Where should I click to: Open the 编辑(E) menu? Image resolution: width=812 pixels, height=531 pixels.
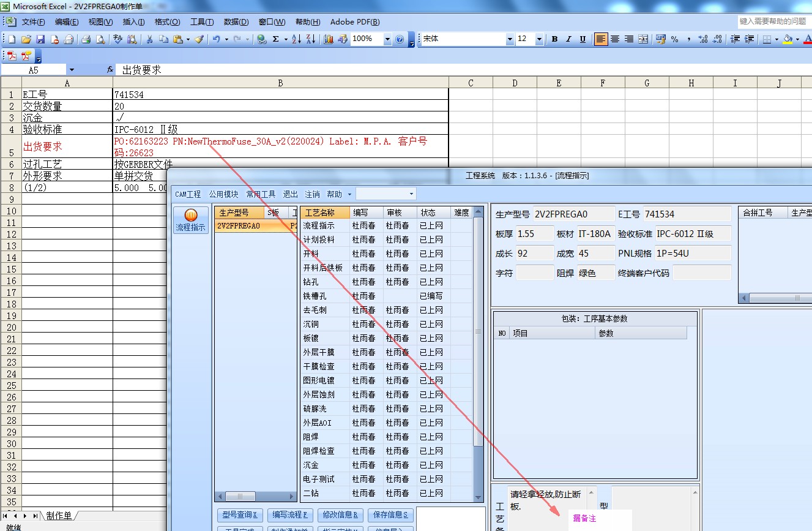67,22
